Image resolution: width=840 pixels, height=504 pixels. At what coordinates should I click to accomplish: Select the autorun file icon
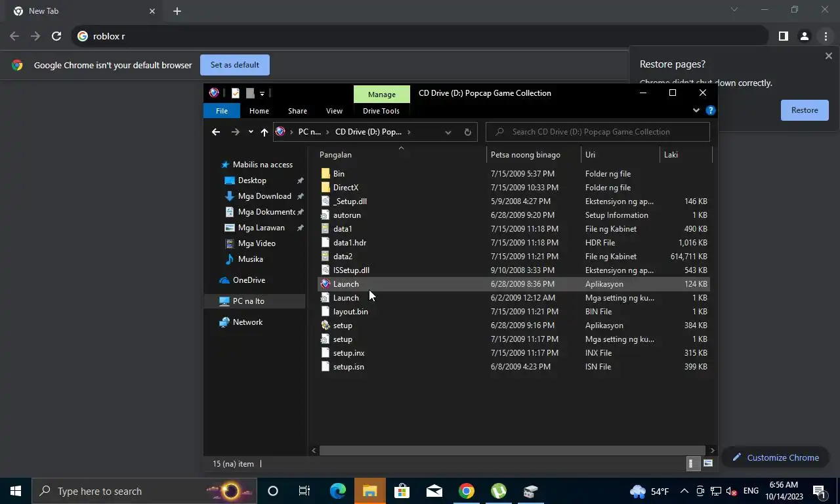coord(325,215)
